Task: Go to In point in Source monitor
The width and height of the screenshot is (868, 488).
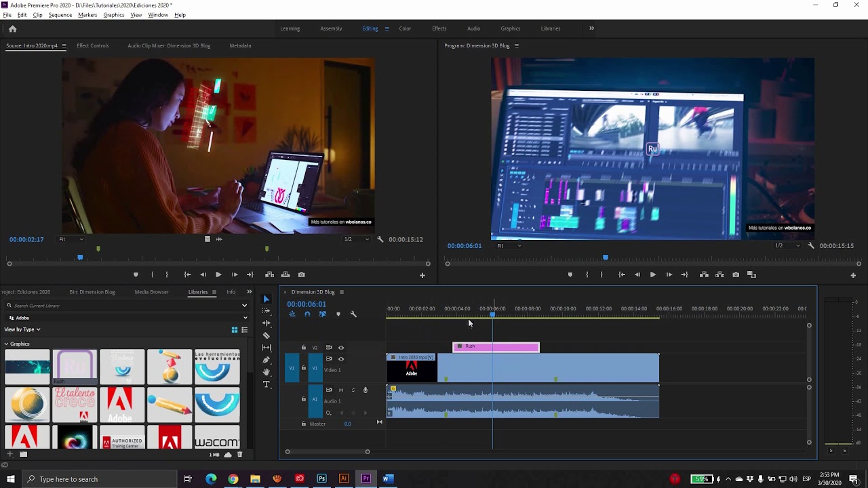Action: tap(187, 274)
